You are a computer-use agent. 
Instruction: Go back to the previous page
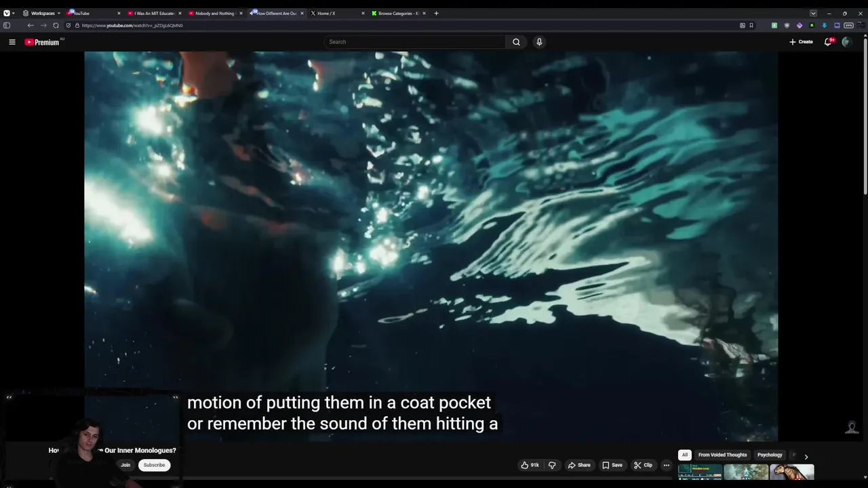pyautogui.click(x=31, y=25)
